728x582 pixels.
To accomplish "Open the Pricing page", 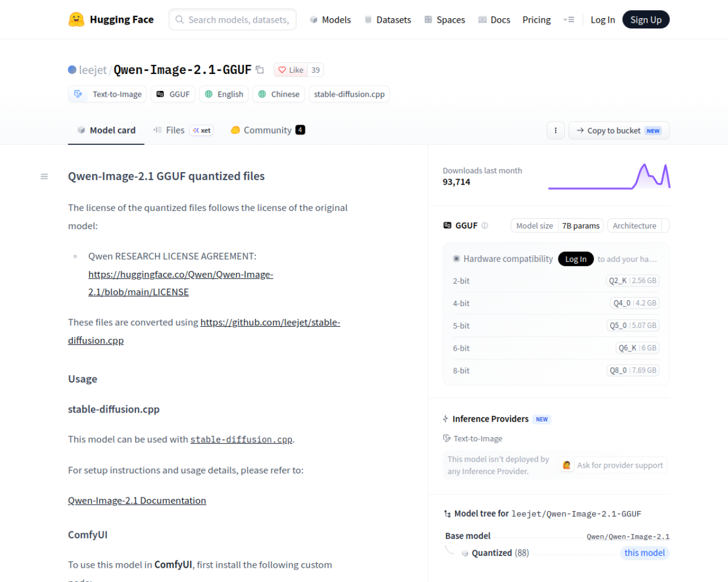I will (537, 20).
